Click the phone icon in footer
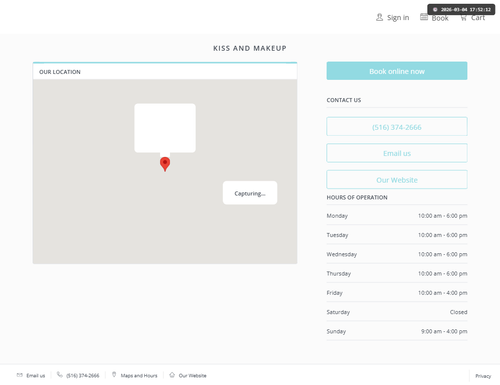The height and width of the screenshot is (385, 500). click(x=60, y=375)
